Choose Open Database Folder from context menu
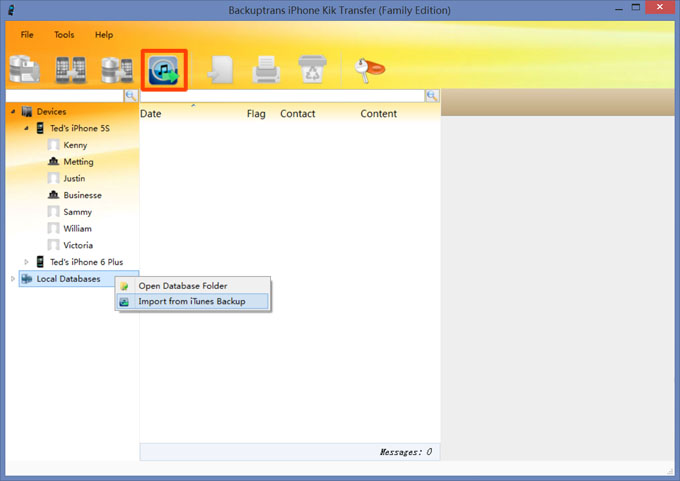 pyautogui.click(x=193, y=286)
